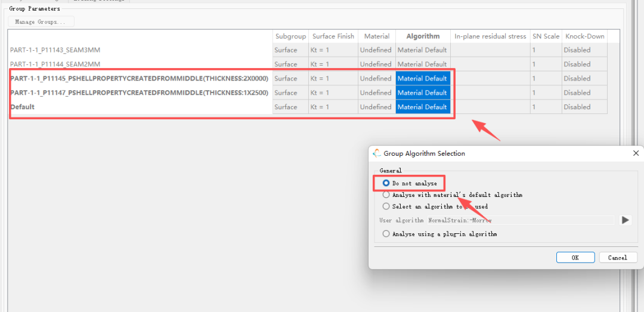644x312 pixels.
Task: Click the User algorithm text field
Action: tap(521, 220)
